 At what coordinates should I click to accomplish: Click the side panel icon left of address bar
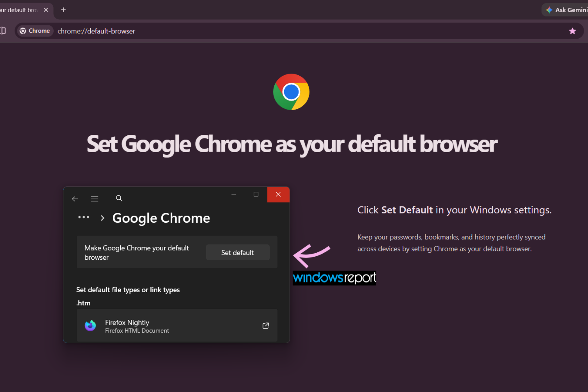coord(3,31)
